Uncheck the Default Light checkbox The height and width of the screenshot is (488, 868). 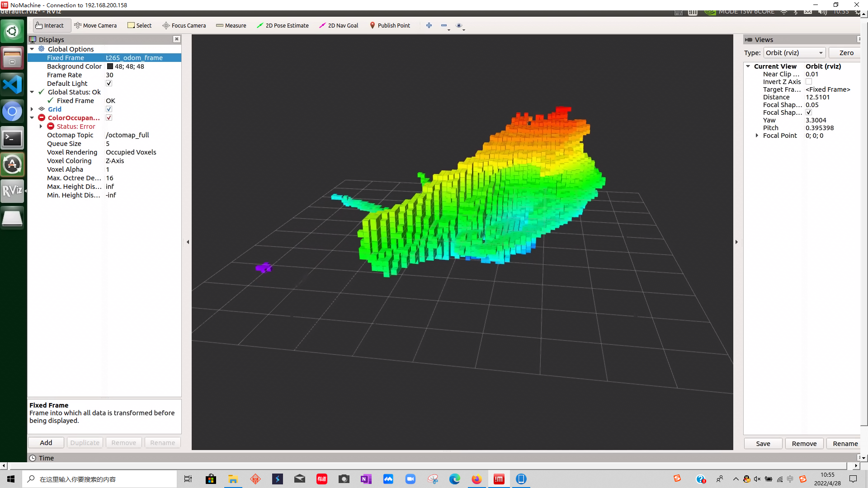(109, 84)
